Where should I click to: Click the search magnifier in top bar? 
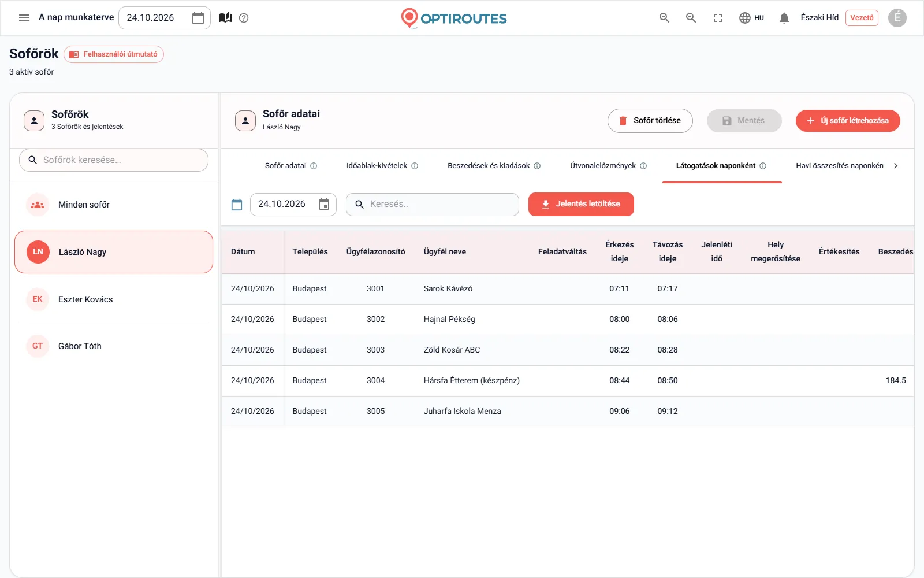point(665,18)
